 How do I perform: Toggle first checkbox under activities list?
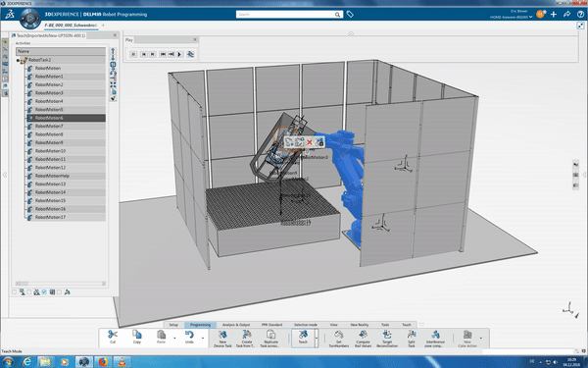[14, 291]
